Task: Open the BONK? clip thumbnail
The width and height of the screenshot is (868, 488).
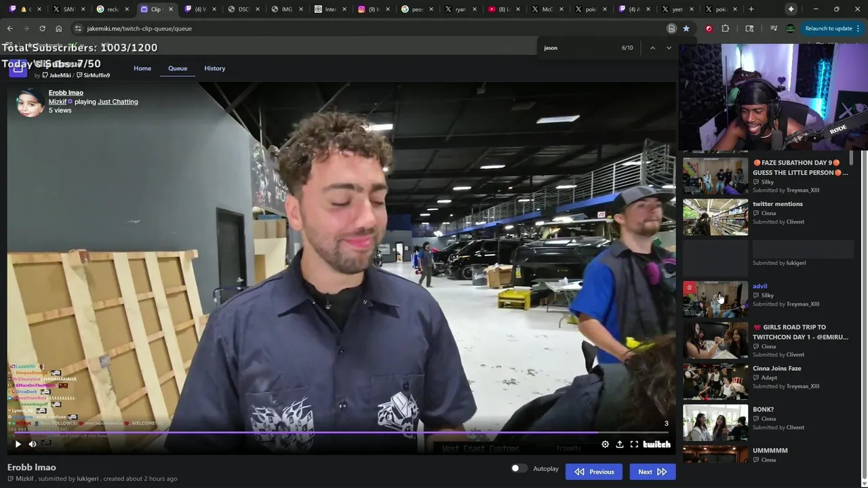Action: coord(715,423)
